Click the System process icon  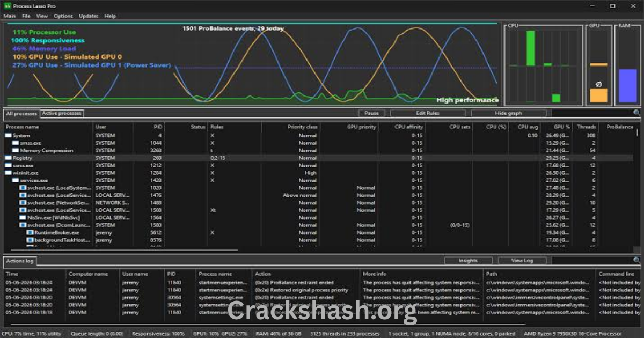click(8, 135)
